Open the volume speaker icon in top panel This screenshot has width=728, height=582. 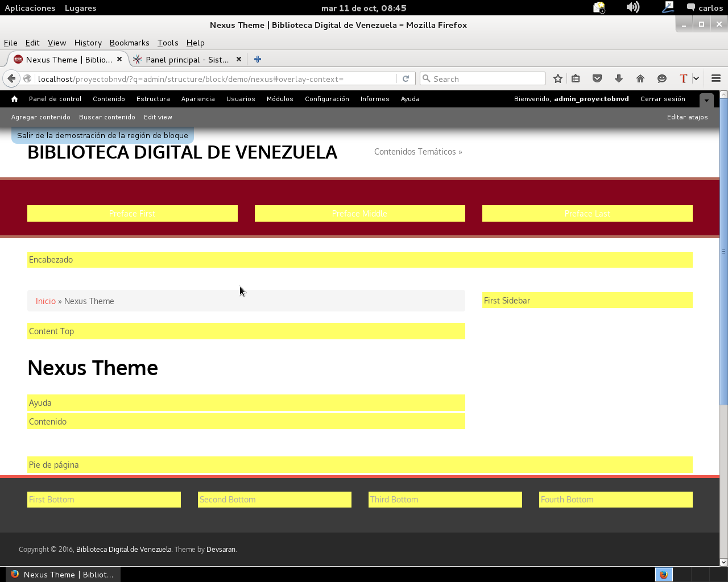[633, 7]
